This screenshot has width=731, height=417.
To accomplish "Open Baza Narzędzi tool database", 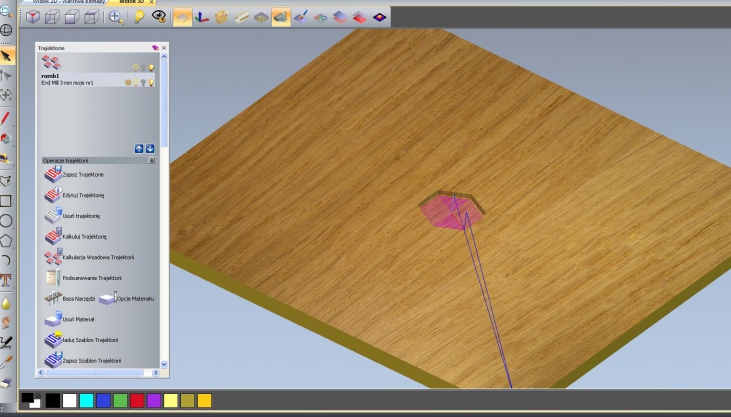I will point(70,298).
